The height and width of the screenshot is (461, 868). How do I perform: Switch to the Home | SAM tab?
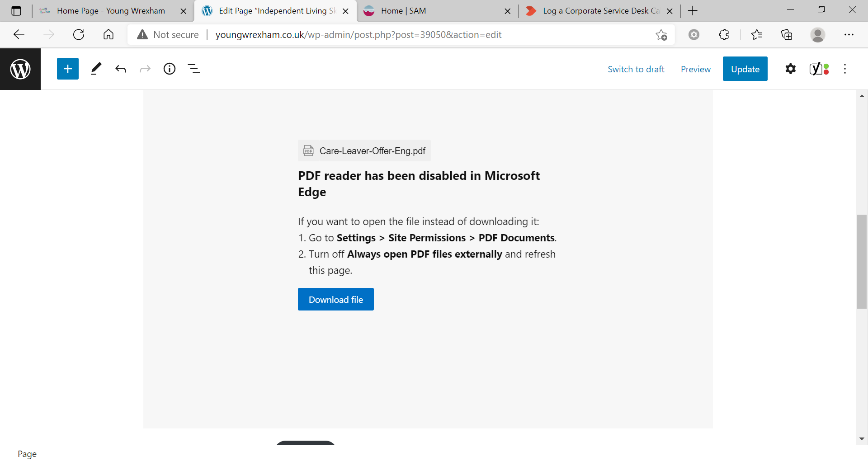click(x=403, y=11)
